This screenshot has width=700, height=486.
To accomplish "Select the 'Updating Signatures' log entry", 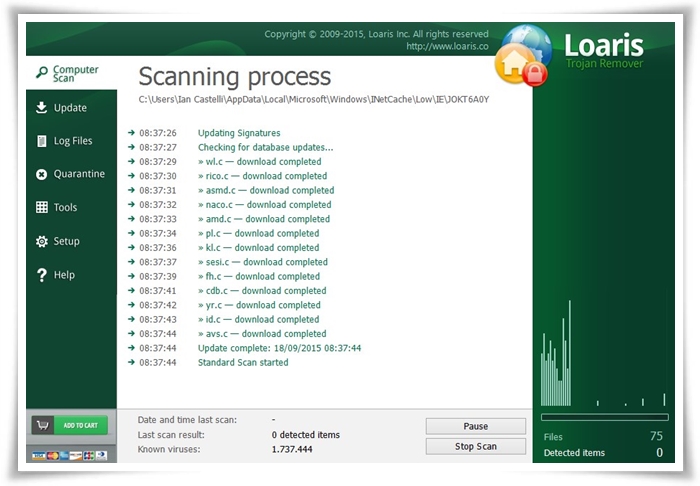I will tap(239, 133).
